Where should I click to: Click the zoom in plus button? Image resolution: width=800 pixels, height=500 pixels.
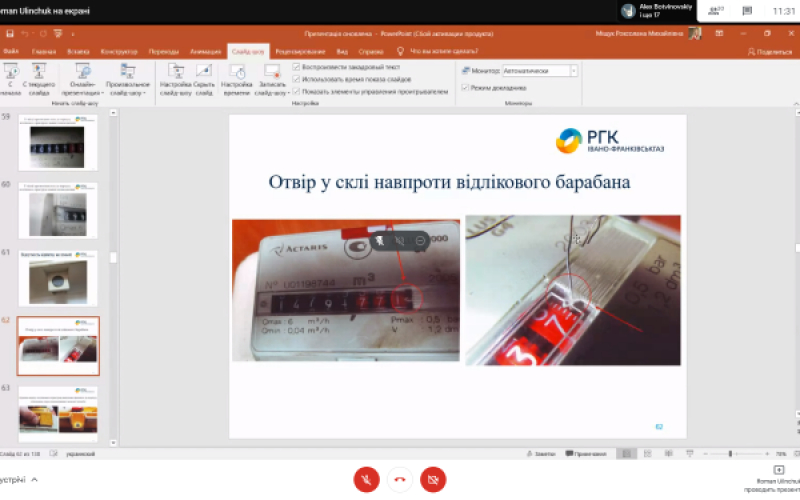coord(767,454)
